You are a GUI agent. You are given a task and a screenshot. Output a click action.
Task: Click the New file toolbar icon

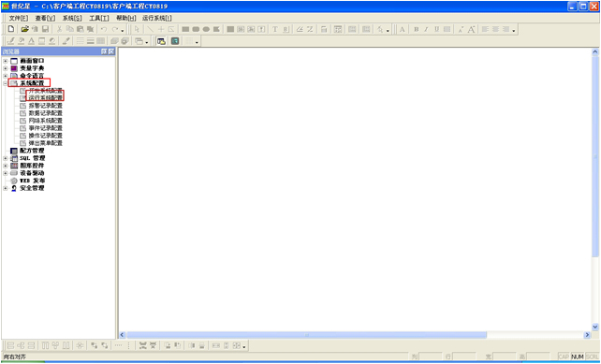(x=11, y=29)
